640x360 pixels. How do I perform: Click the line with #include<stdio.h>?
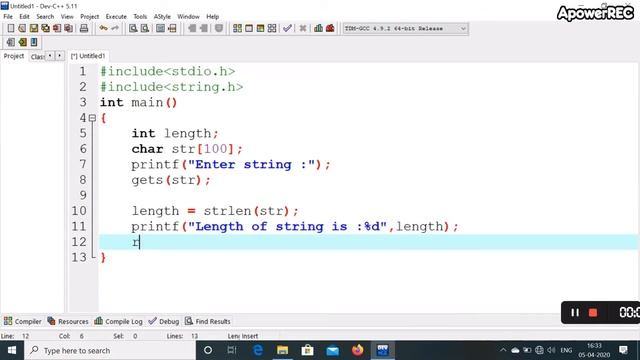167,71
